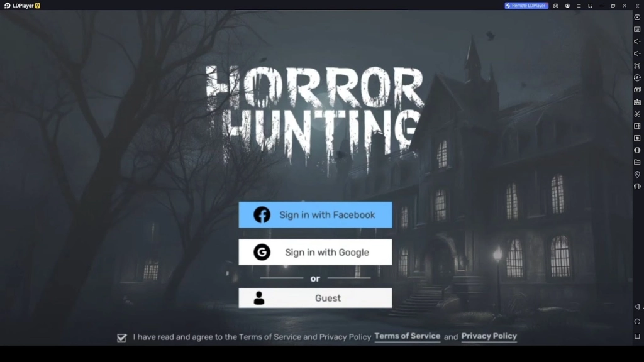Viewport: 644px width, 362px height.
Task: Click the Android recent apps square button
Action: [637, 336]
